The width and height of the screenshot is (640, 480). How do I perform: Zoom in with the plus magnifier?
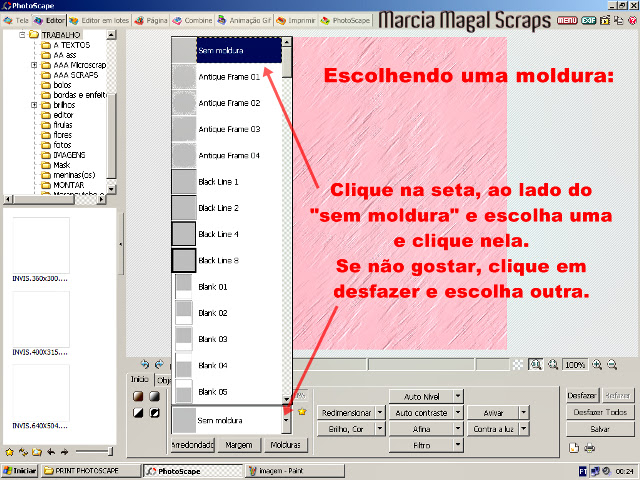coord(597,364)
